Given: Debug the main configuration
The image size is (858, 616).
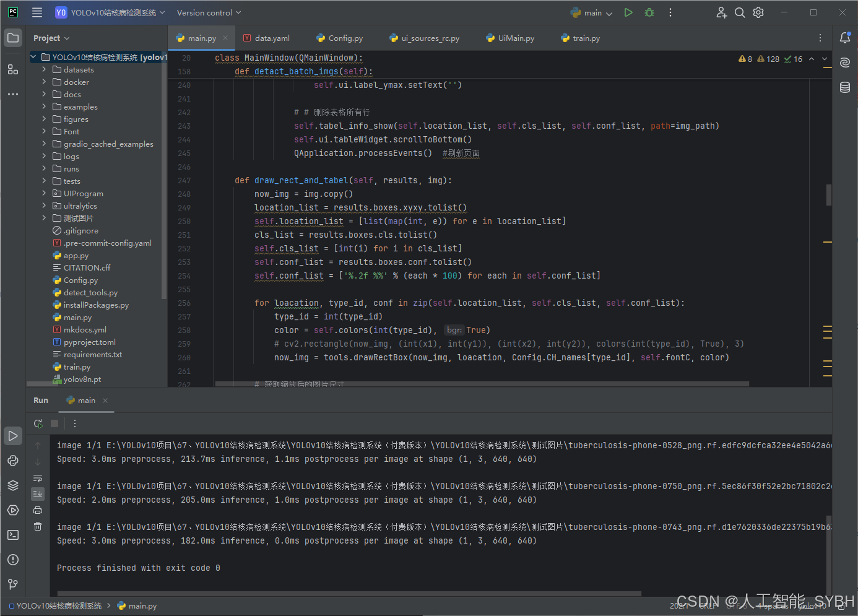Looking at the screenshot, I should click(x=649, y=12).
